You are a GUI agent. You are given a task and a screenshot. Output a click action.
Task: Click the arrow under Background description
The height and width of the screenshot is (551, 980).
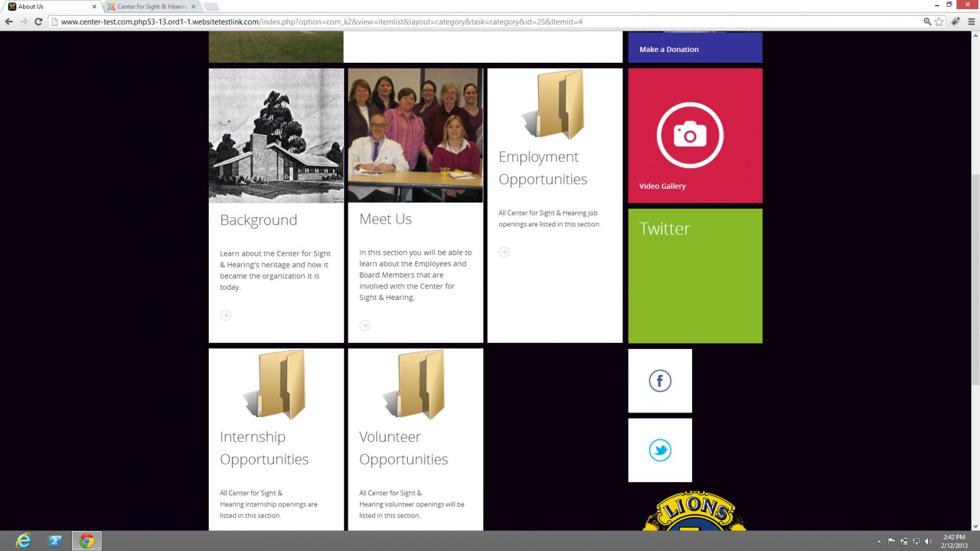[x=226, y=315]
